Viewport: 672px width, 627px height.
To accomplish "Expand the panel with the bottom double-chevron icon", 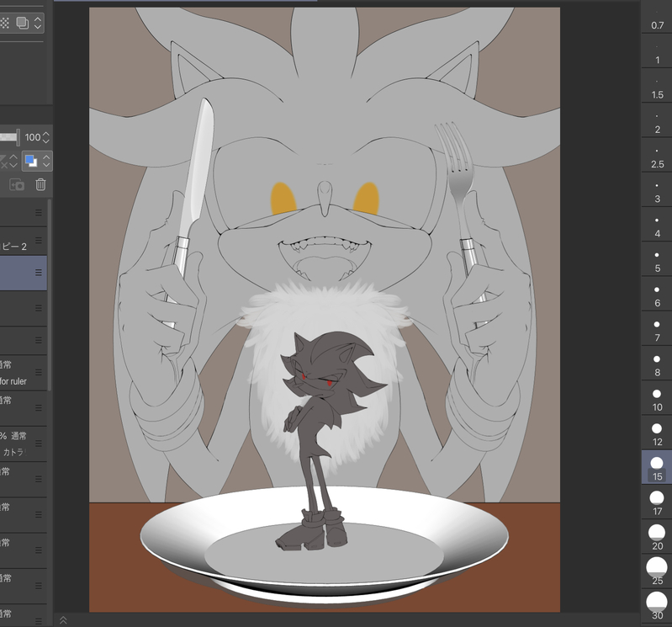I will (63, 620).
